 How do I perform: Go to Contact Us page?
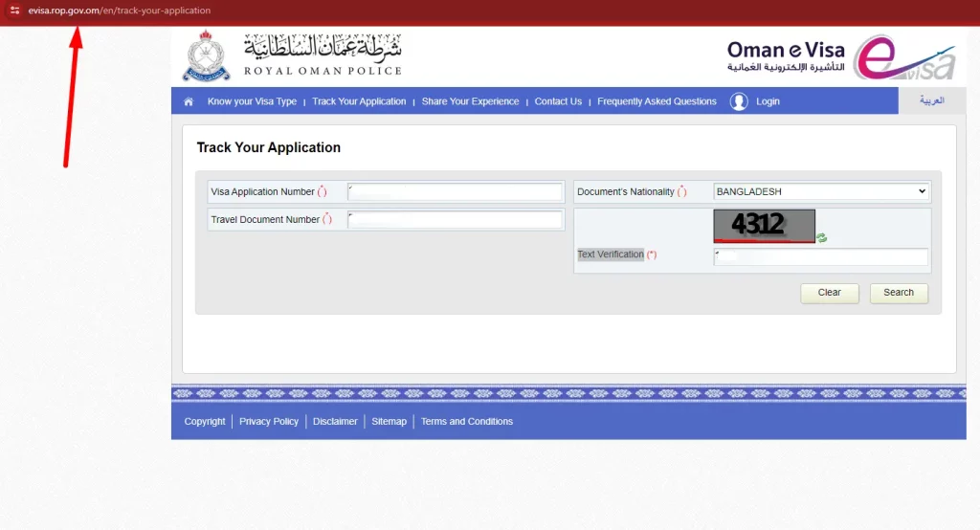pos(558,101)
